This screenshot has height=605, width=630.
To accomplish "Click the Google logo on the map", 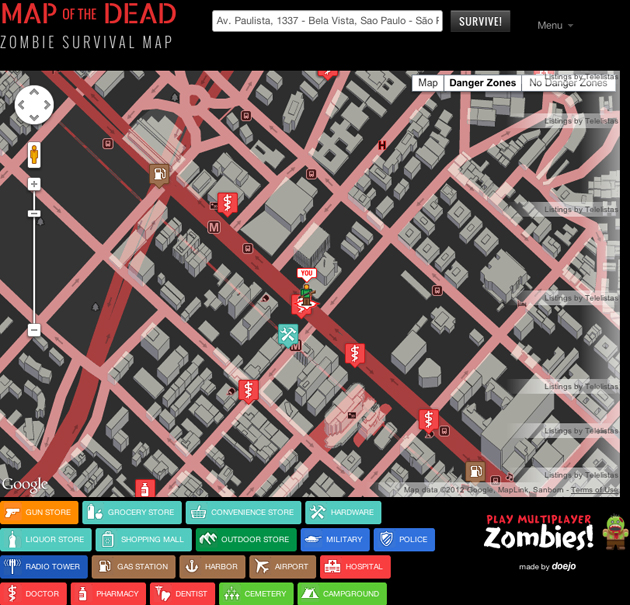I will 25,484.
